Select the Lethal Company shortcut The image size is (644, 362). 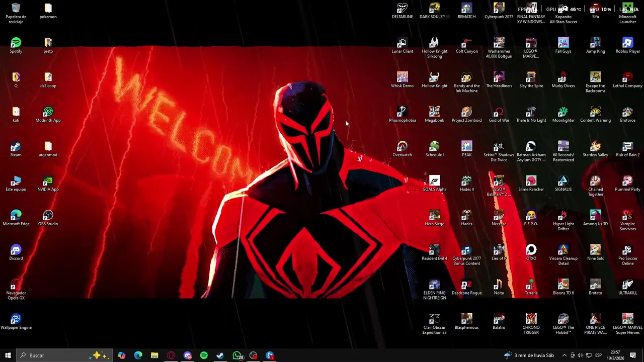pos(627,80)
